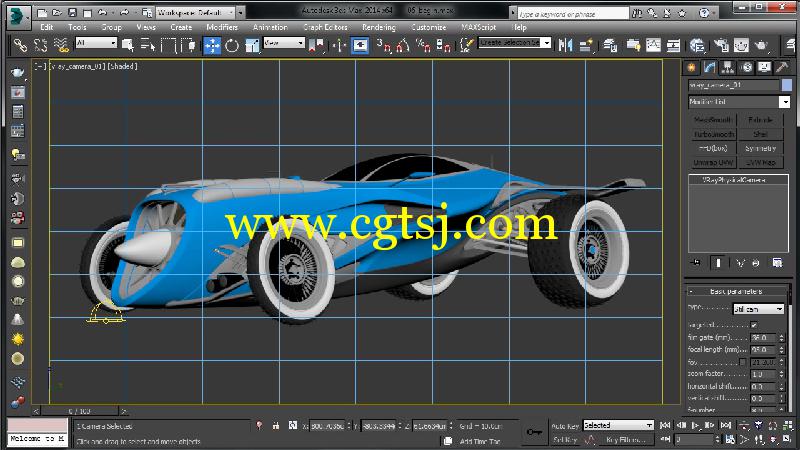Click the MeshSmooth modifier button

(713, 120)
